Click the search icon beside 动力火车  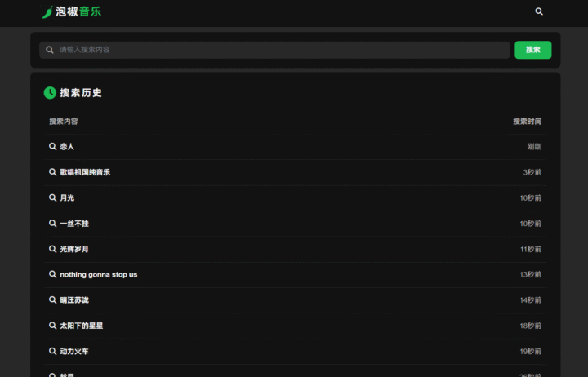point(53,352)
